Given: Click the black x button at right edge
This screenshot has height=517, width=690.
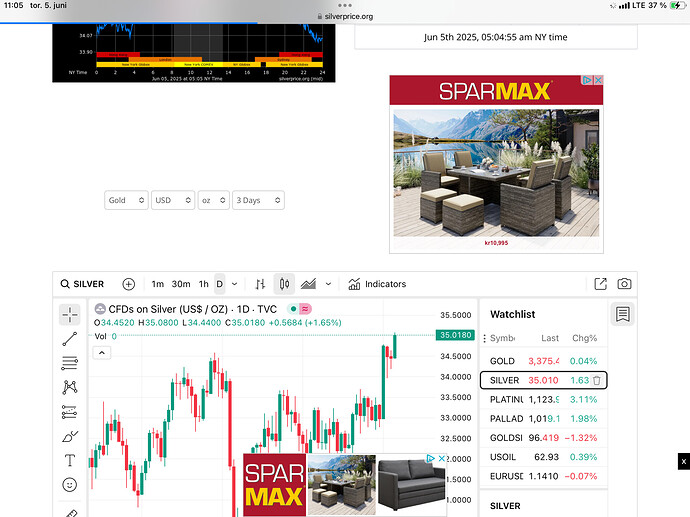Looking at the screenshot, I should coord(684,462).
